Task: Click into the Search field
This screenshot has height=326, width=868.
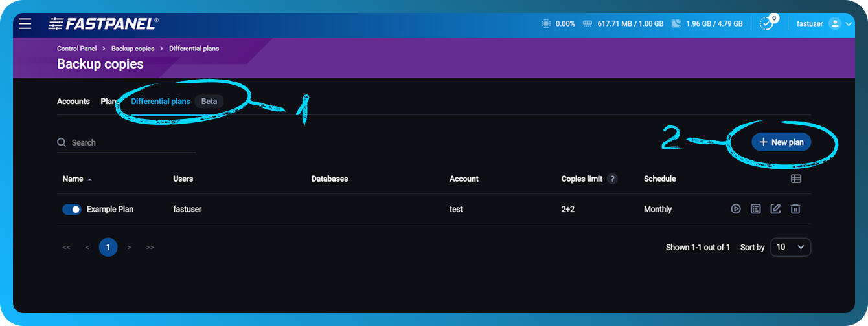Action: click(x=130, y=142)
